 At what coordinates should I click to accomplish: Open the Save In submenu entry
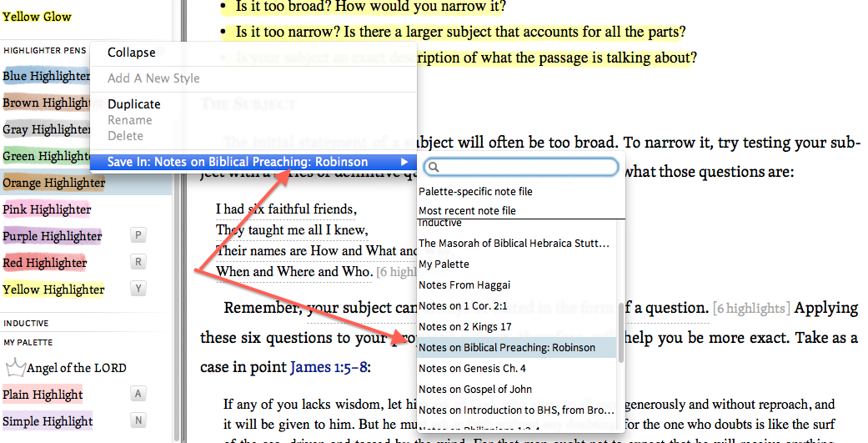[x=253, y=162]
